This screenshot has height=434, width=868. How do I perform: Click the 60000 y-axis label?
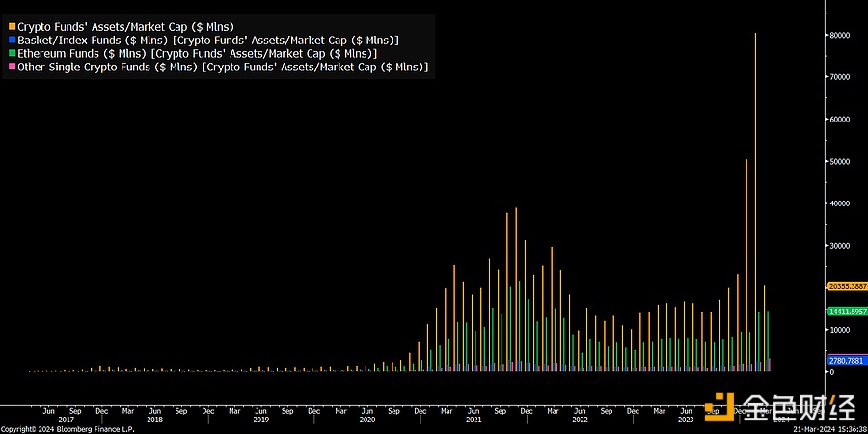(839, 119)
